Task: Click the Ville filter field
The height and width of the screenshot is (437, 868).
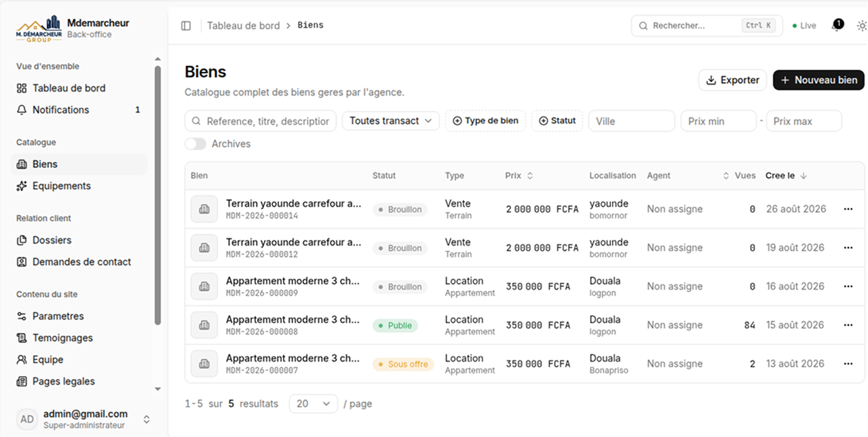Action: 632,121
